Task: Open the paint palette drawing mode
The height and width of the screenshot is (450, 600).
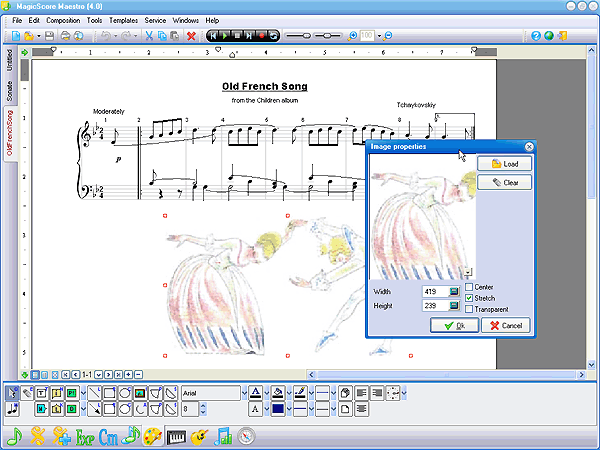Action: point(153,436)
